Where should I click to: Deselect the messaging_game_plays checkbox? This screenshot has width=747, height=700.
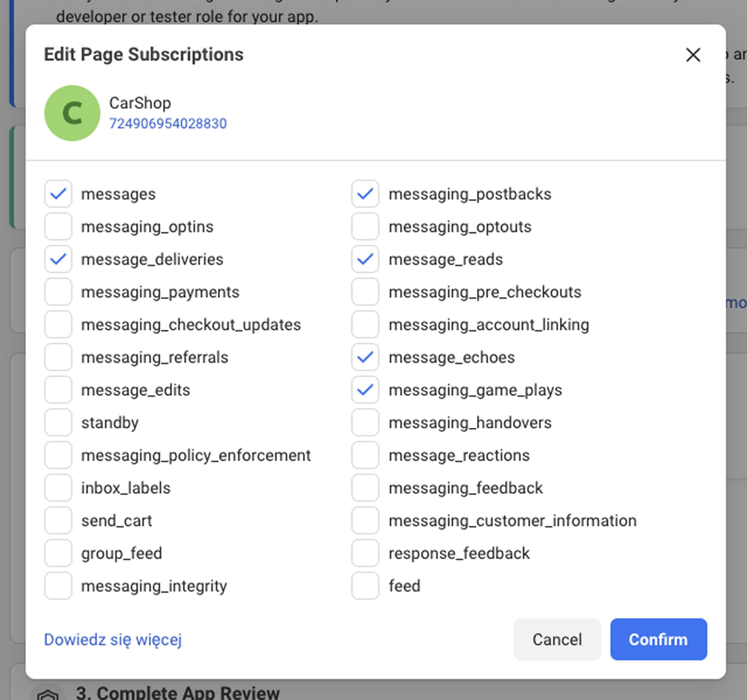365,390
